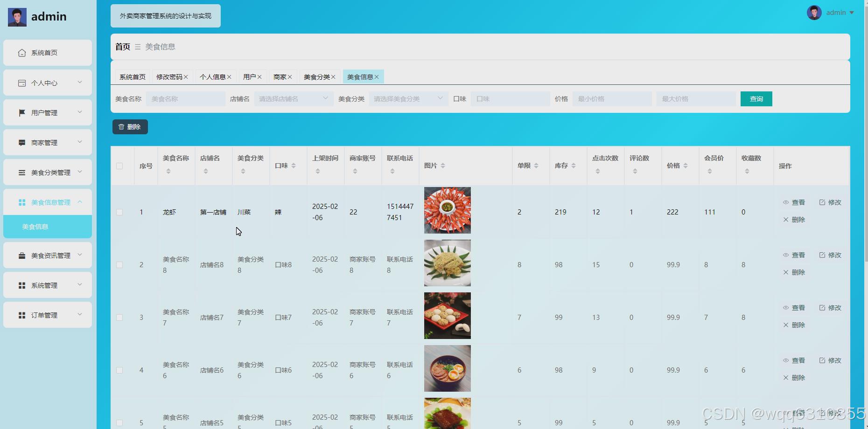The width and height of the screenshot is (868, 429).
Task: Select the 美食分类管理 list icon
Action: pos(21,172)
